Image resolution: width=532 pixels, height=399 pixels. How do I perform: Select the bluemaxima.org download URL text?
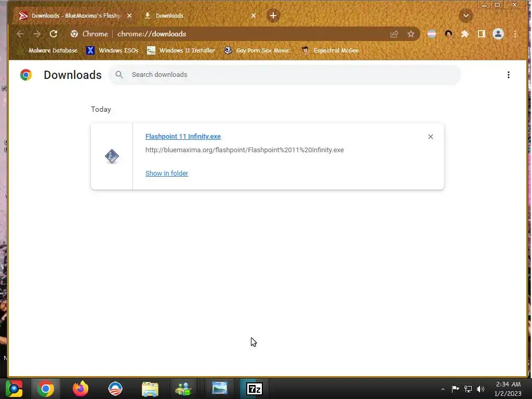click(x=245, y=150)
